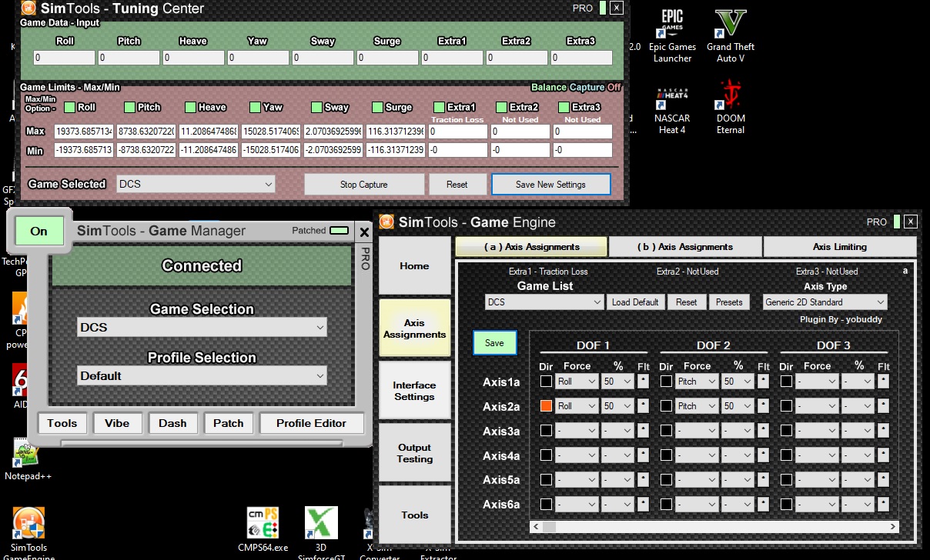Toggle Heave max/min option checkbox
Image resolution: width=930 pixels, height=560 pixels.
(x=191, y=107)
